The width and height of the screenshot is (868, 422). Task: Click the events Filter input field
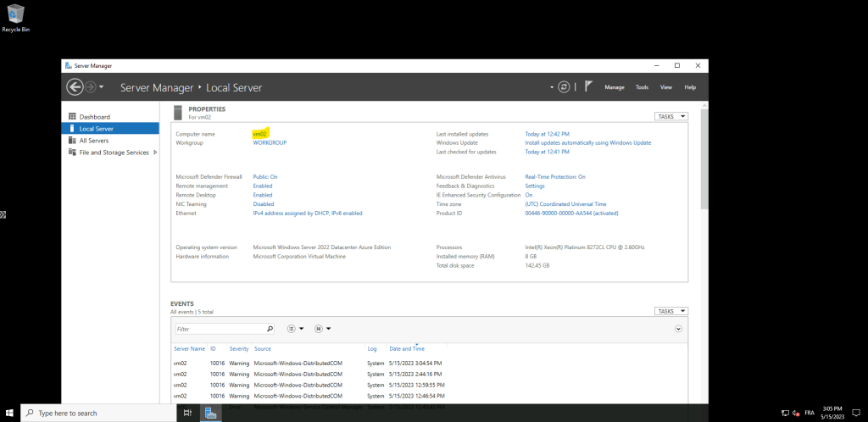pyautogui.click(x=220, y=329)
